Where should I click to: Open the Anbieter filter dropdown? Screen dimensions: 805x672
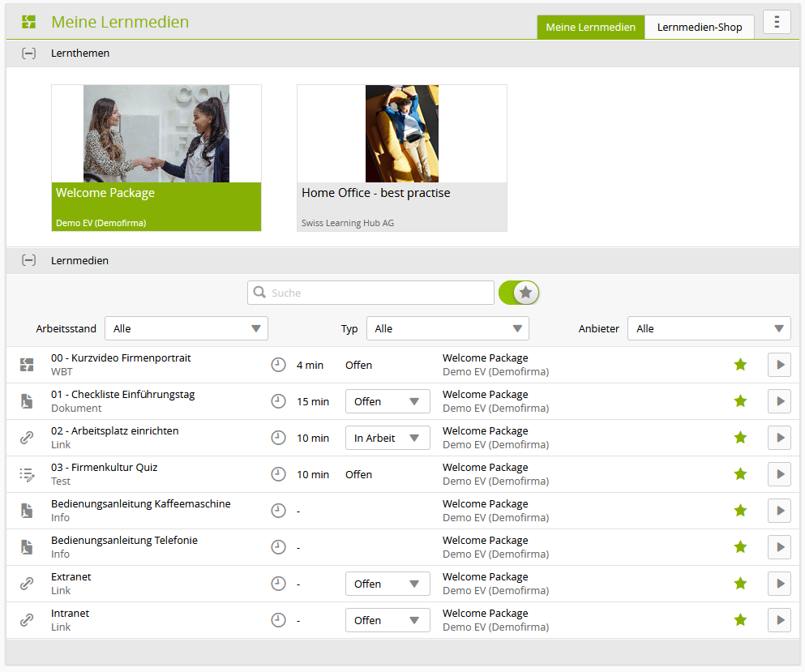point(709,328)
